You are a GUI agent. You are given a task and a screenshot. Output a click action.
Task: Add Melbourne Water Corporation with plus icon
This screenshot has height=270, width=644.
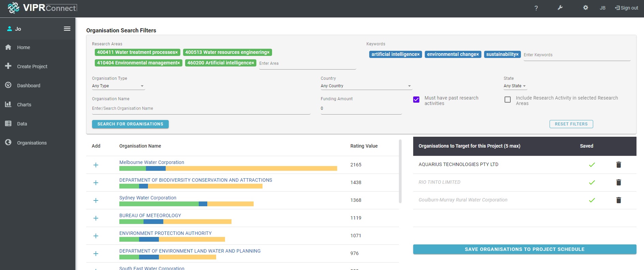click(x=96, y=165)
